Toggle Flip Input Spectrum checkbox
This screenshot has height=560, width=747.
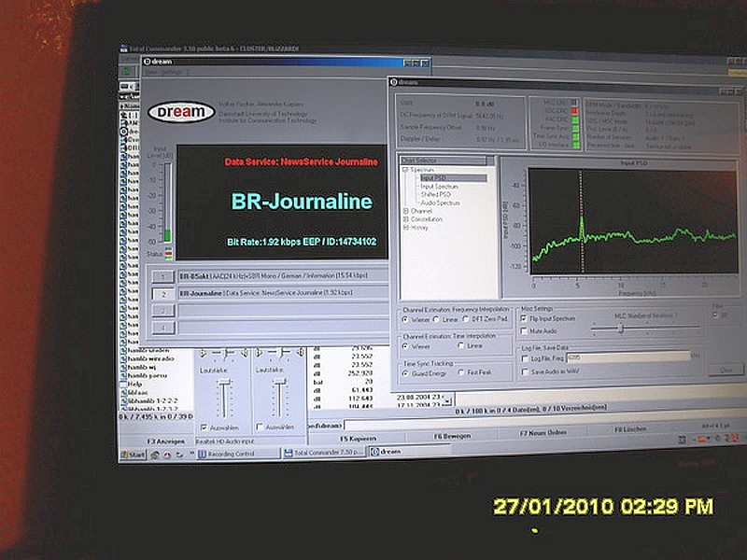524,318
